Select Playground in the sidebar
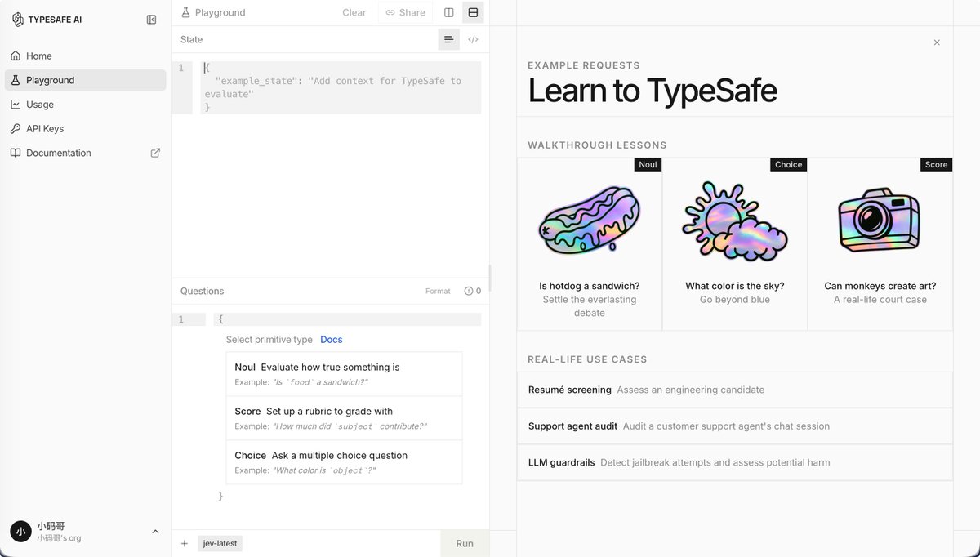This screenshot has width=980, height=557. point(85,80)
